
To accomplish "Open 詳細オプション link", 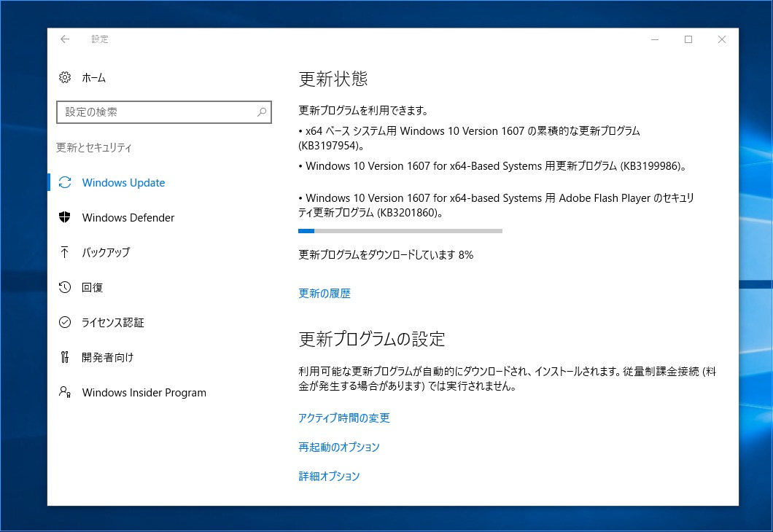I will (330, 477).
